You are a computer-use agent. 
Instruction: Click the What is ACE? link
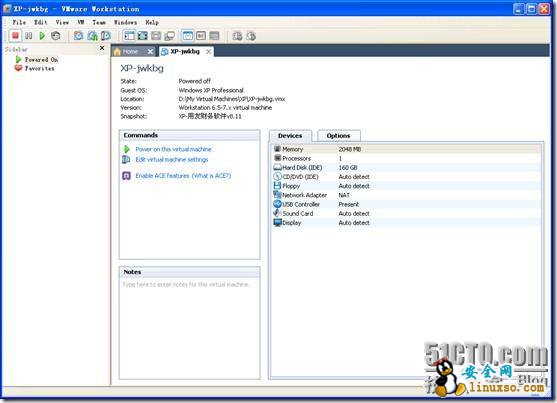point(211,176)
